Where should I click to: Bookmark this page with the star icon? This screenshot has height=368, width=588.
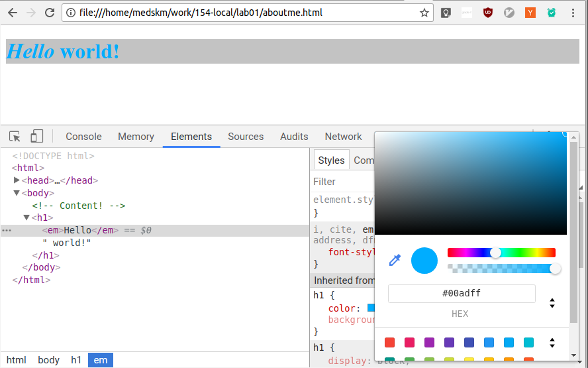pos(424,13)
